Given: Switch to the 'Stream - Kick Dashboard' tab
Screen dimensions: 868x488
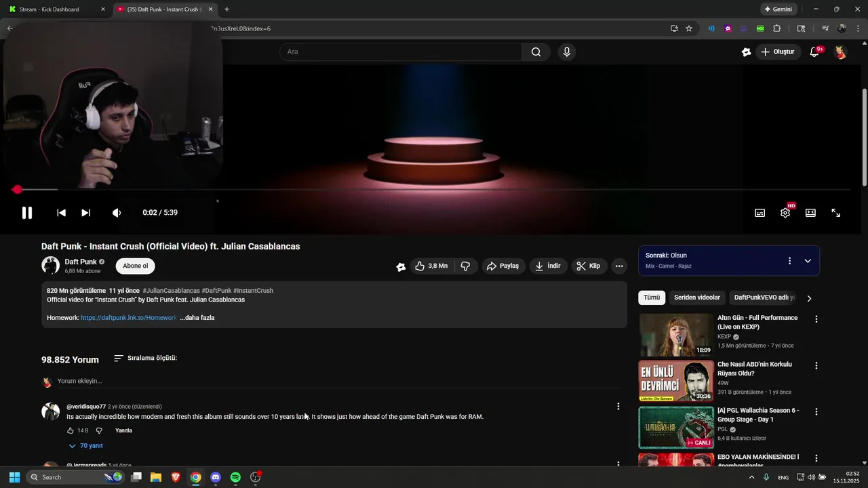Looking at the screenshot, I should coord(56,9).
